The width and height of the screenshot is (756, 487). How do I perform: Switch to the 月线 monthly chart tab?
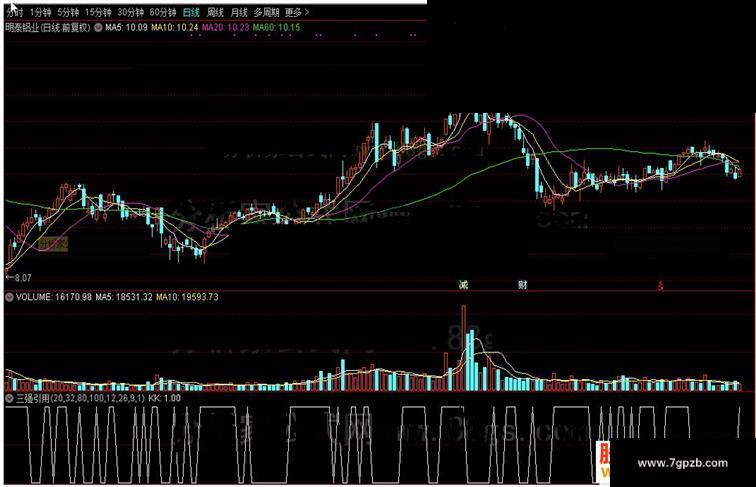tap(239, 12)
